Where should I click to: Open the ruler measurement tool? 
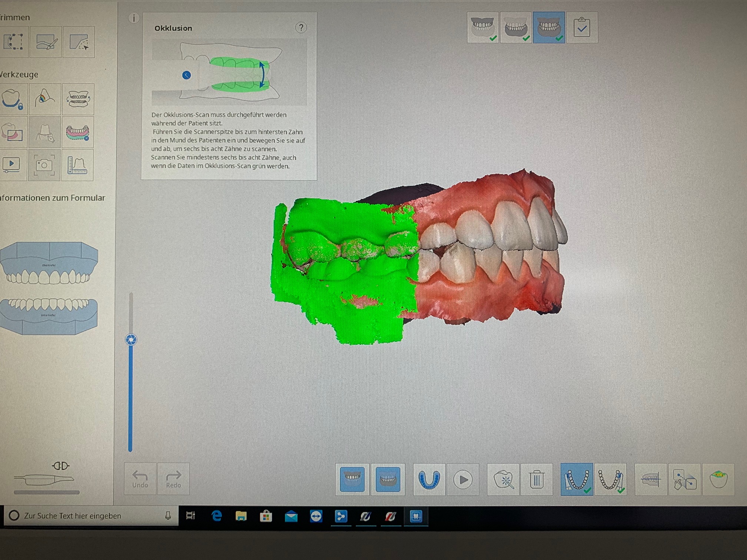point(77,165)
